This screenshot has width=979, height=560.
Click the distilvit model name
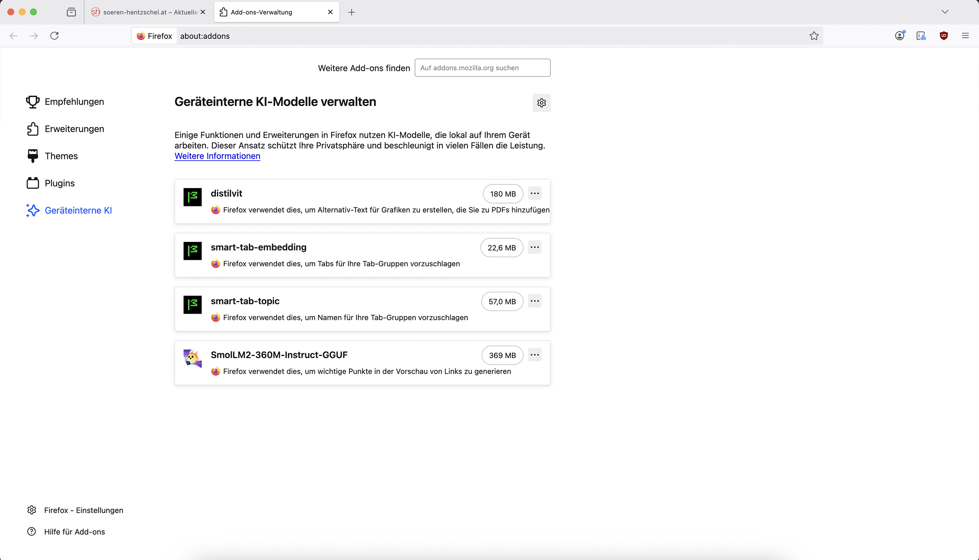(226, 193)
